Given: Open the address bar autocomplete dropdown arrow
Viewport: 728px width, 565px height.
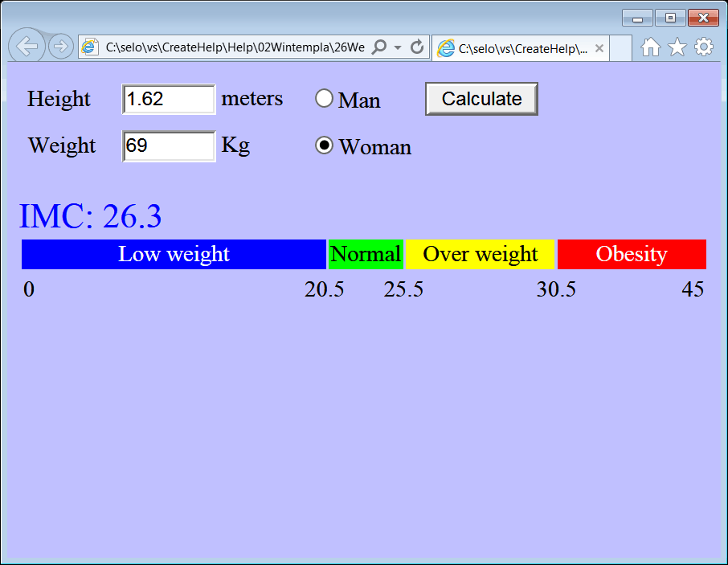Looking at the screenshot, I should 398,47.
